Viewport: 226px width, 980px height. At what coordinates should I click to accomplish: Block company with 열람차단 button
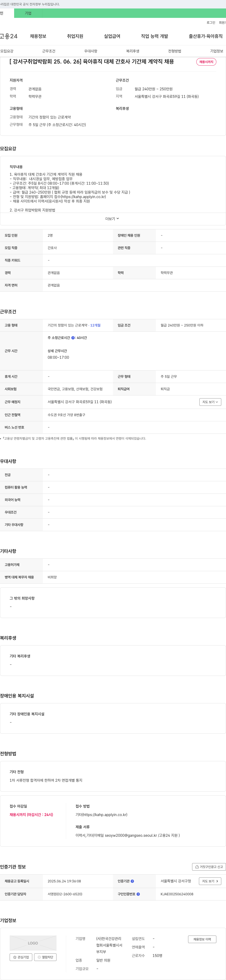[x=45, y=958]
